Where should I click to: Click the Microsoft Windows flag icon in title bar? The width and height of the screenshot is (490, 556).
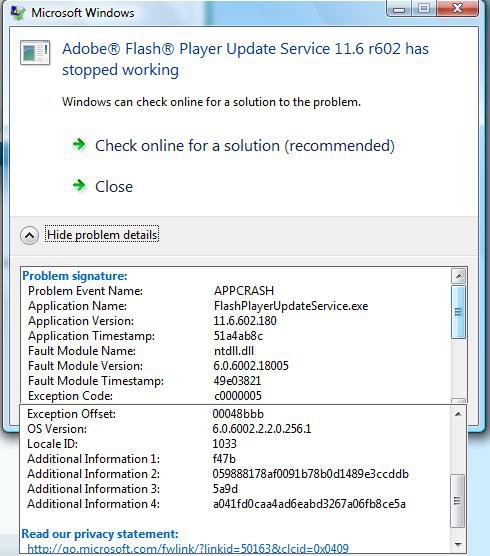[18, 13]
